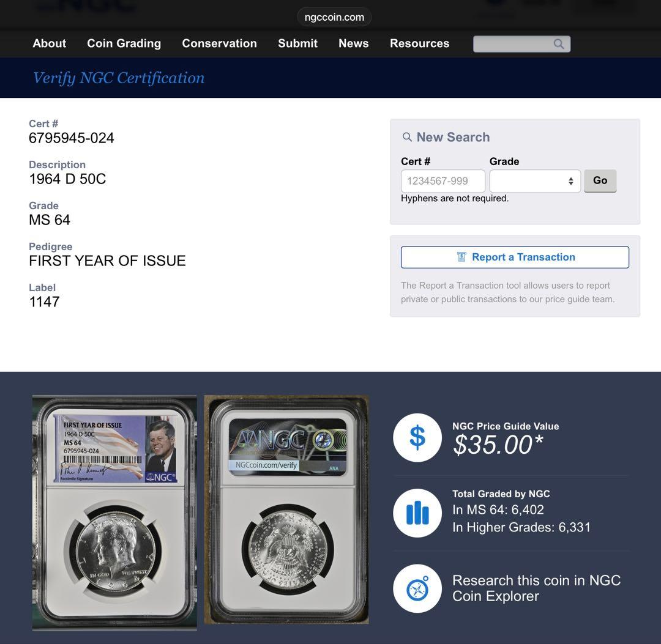
Task: Click the Total Graded by NGC heading
Action: pyautogui.click(x=501, y=494)
